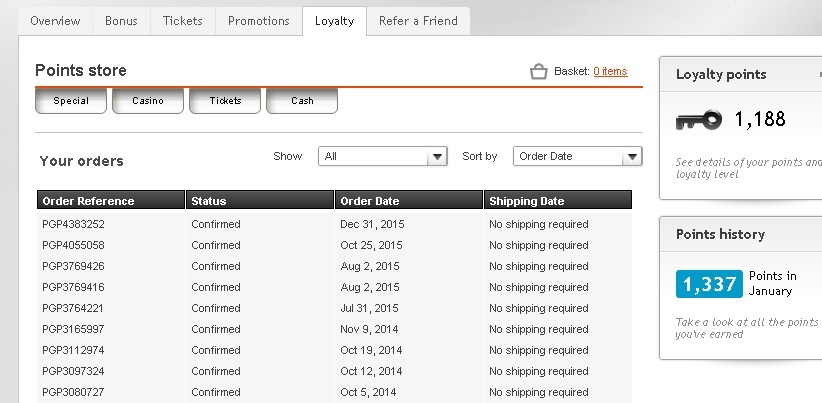Open the basket 0 items link
This screenshot has height=403, width=822.
click(610, 71)
